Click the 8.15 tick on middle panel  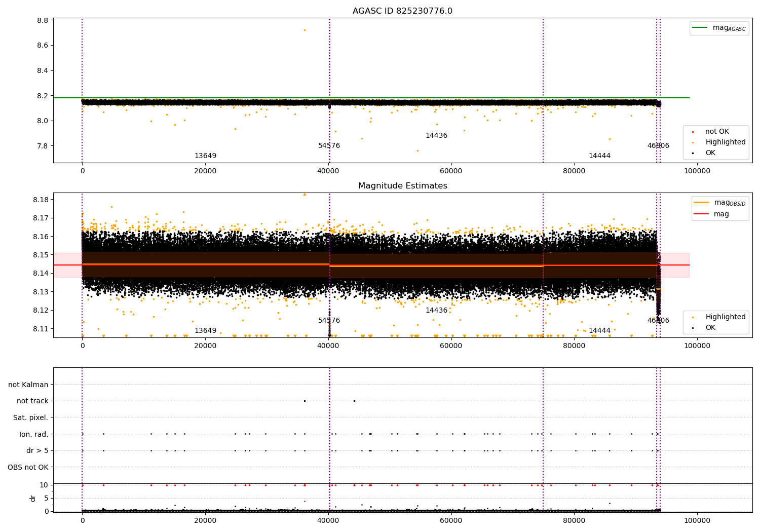41,255
